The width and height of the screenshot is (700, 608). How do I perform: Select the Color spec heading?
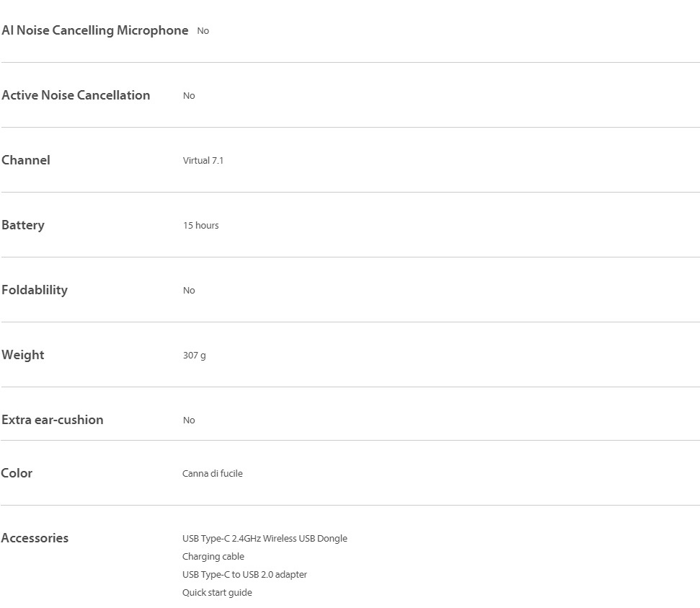click(x=17, y=473)
